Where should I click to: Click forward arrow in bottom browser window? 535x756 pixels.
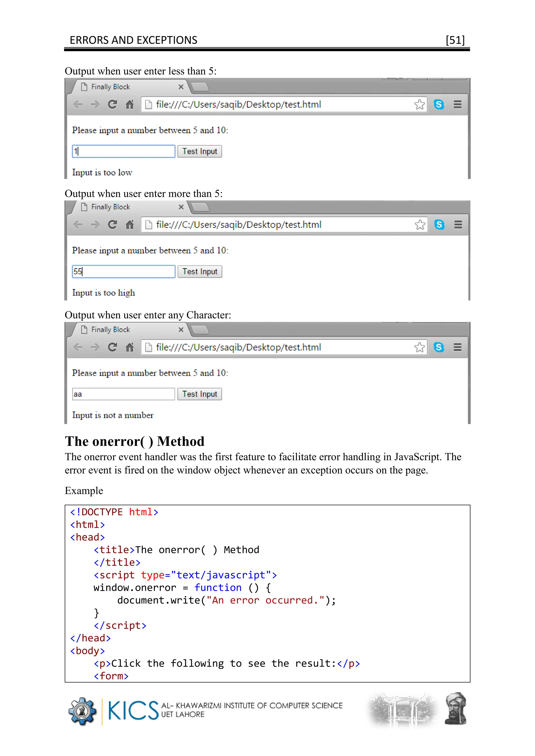[x=95, y=347]
